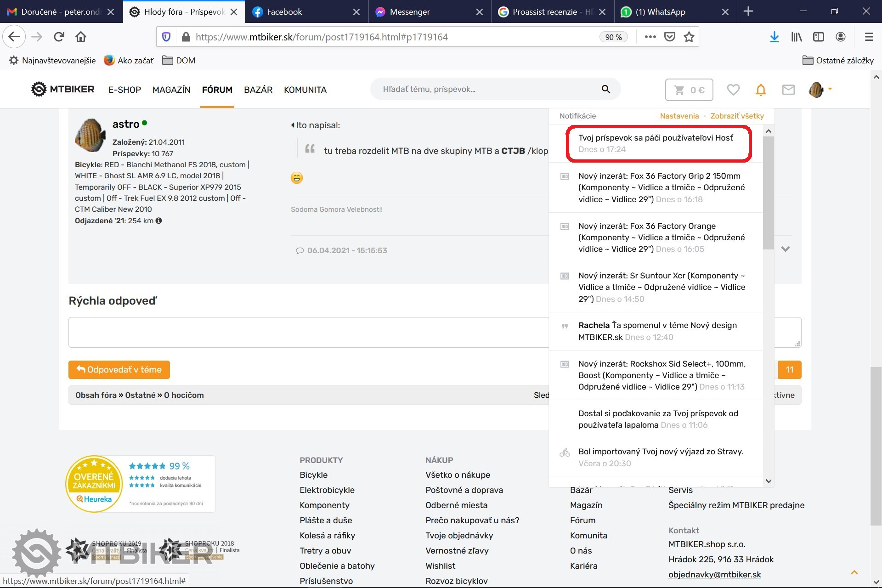Viewport: 882px width, 588px height.
Task: Open the shopping cart button
Action: pyautogui.click(x=689, y=90)
